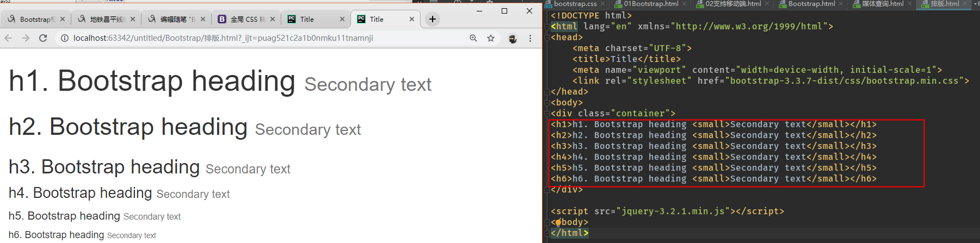Click the <h4> code line in editor
The image size is (980, 243).
(713, 157)
